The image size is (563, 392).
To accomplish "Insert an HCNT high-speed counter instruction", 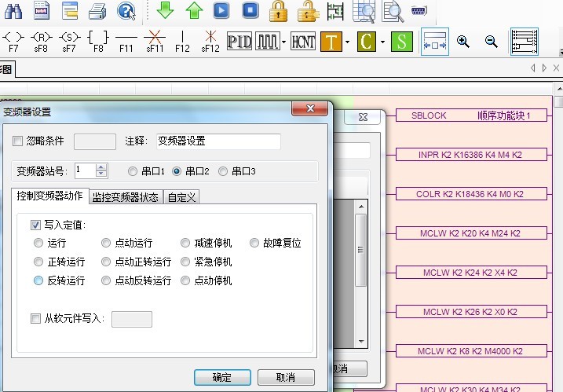I will pos(303,42).
